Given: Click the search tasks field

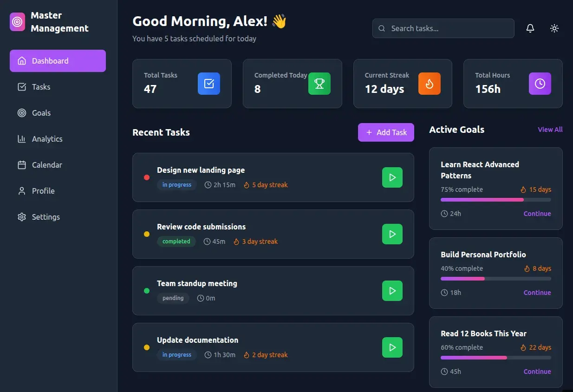Looking at the screenshot, I should (x=443, y=28).
